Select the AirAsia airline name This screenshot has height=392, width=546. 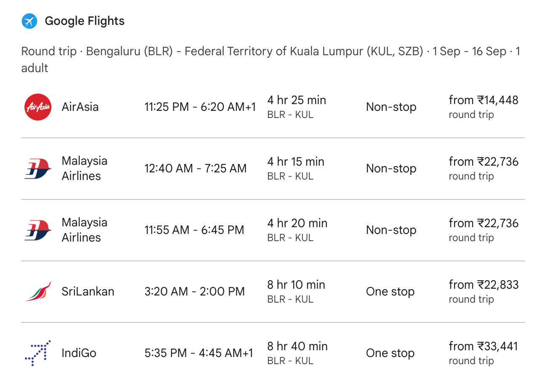pos(80,107)
